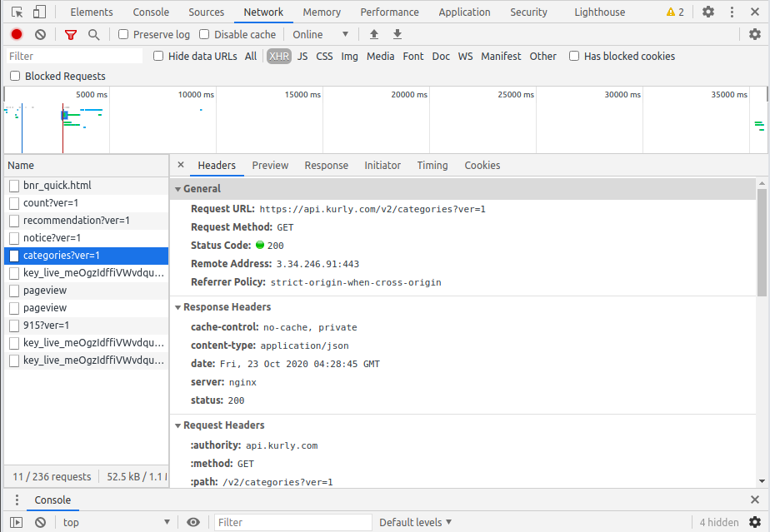Filter requests by Img type
This screenshot has width=770, height=532.
click(349, 56)
